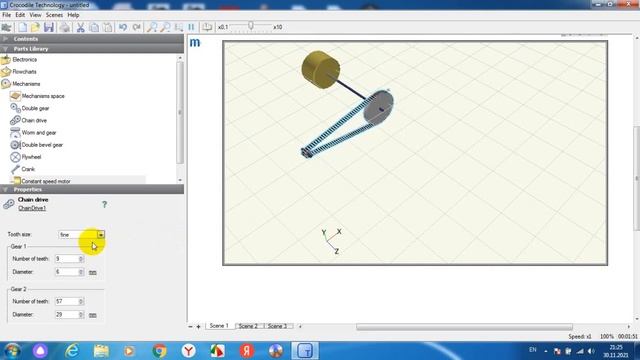The image size is (640, 360).
Task: Switch to the Scene 2 tab
Action: click(x=248, y=326)
